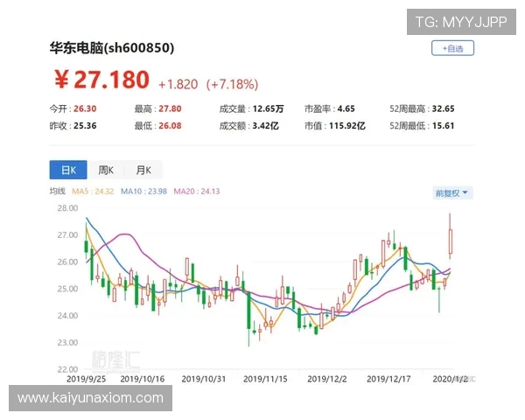525x420 pixels.
Task: Click the 2019/10/31 date axis label
Action: click(x=204, y=379)
